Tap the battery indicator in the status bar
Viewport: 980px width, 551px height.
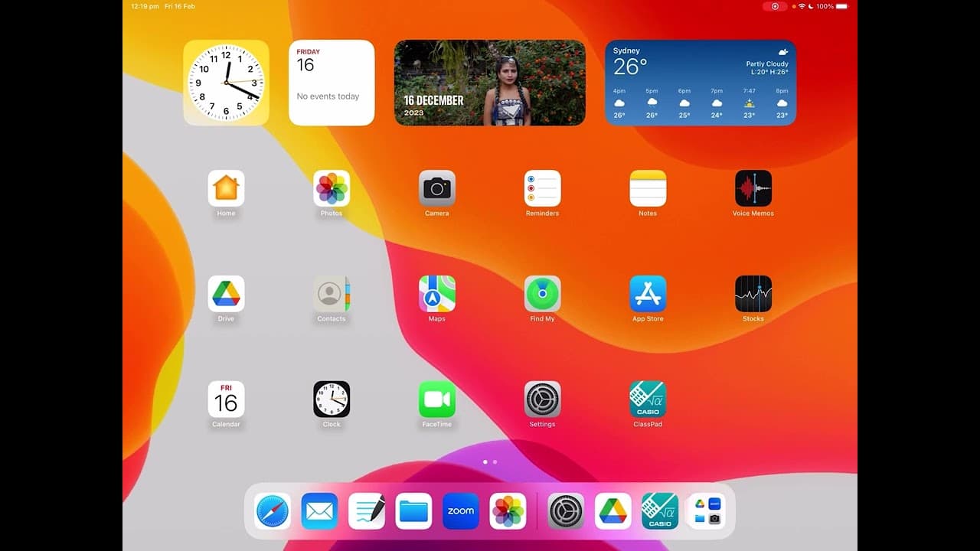842,6
